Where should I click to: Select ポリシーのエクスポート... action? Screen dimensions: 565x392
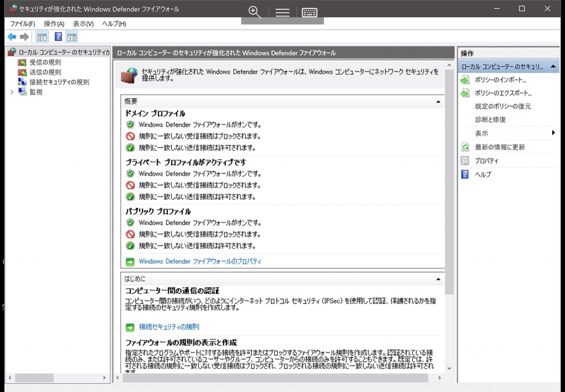[503, 93]
